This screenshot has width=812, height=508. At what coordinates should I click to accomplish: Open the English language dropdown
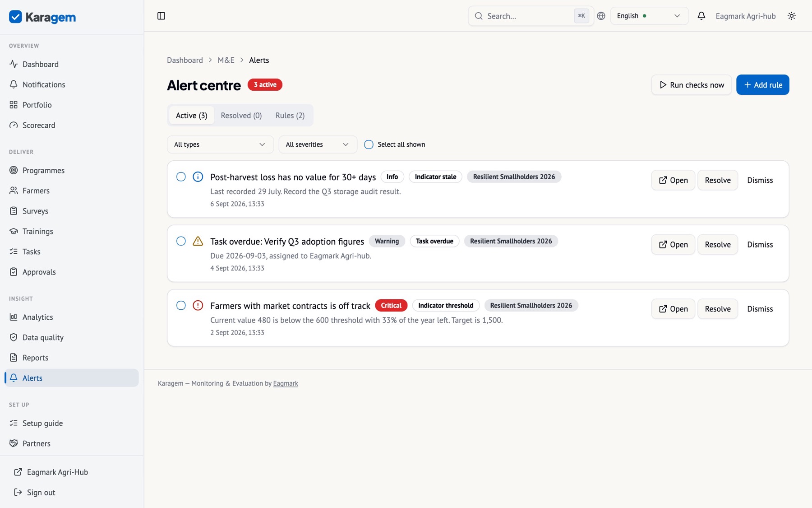point(649,16)
